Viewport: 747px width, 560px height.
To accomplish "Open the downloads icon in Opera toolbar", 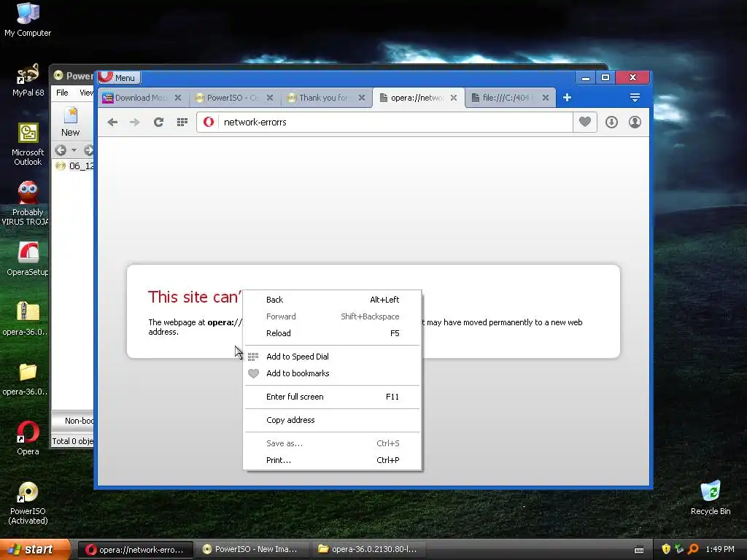I will 612,122.
